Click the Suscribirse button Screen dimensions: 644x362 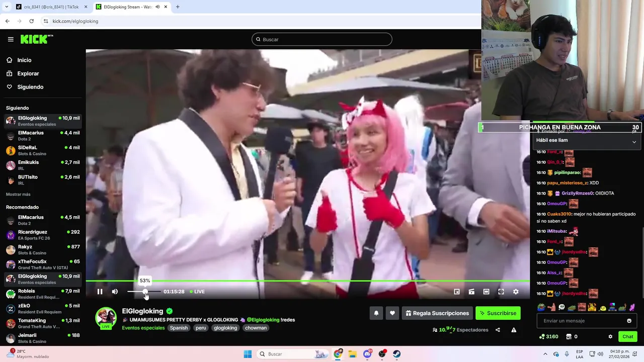click(x=498, y=313)
